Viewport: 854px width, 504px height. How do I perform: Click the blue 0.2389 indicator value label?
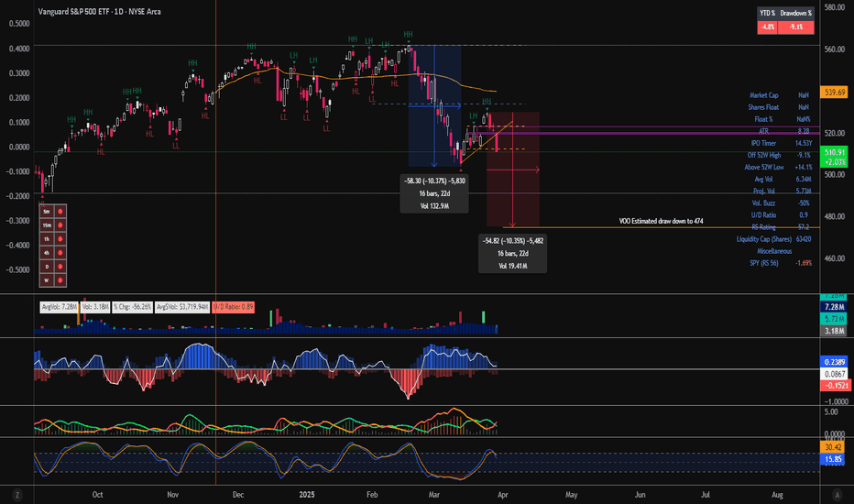(835, 362)
